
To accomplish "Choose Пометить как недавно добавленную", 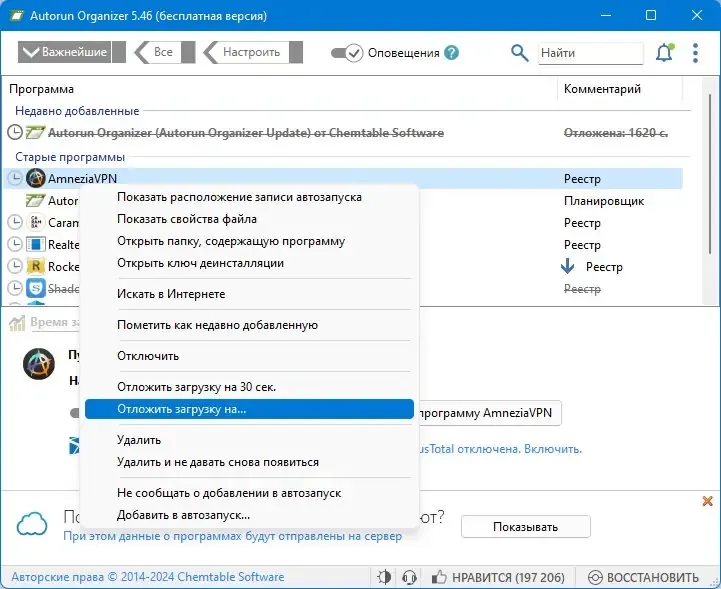I will click(x=249, y=325).
